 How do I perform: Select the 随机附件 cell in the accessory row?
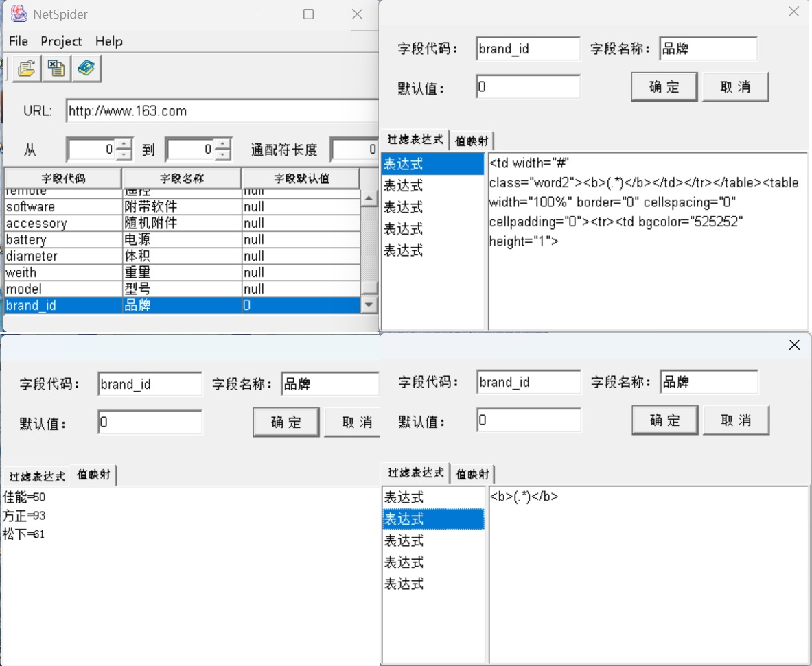(x=182, y=223)
